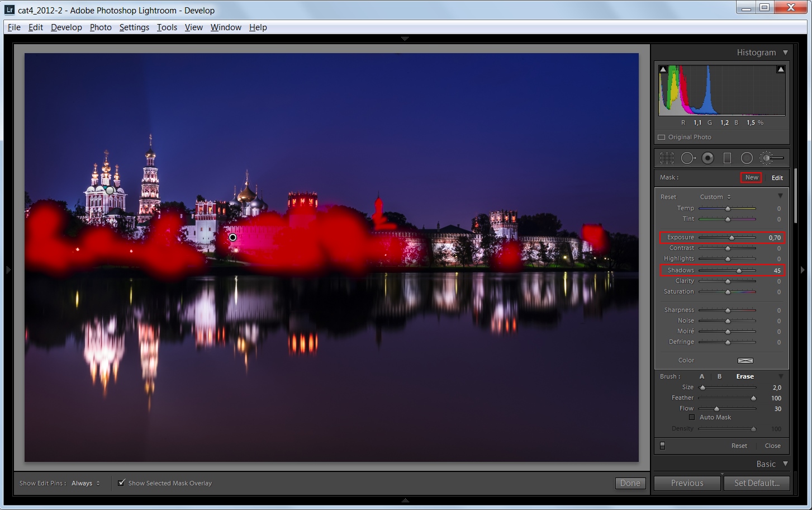Screen dimensions: 812x510
Task: Click the Done button below the photo
Action: coord(630,483)
